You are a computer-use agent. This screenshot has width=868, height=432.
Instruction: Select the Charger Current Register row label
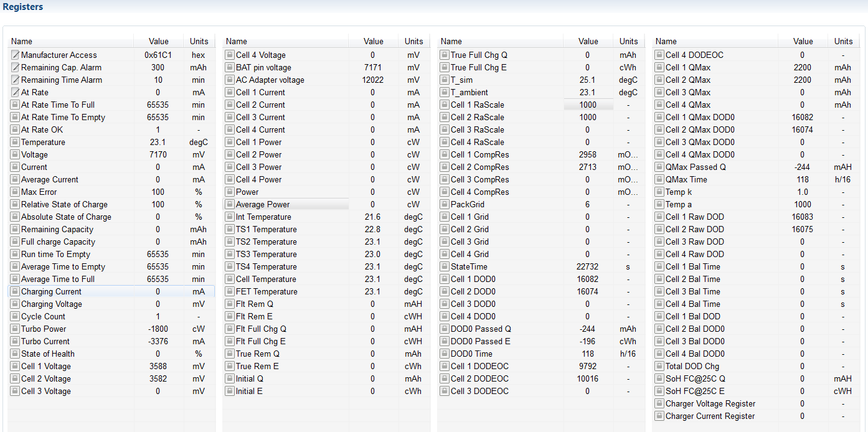[x=710, y=416]
